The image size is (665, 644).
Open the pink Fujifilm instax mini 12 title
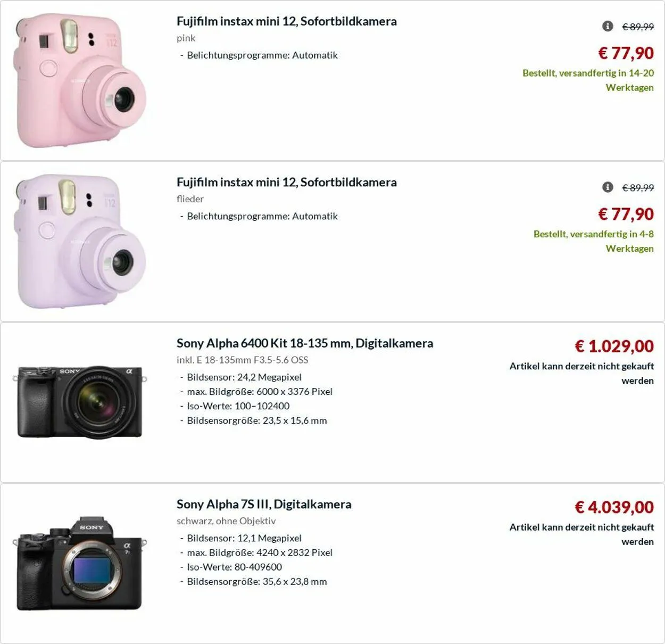point(286,21)
